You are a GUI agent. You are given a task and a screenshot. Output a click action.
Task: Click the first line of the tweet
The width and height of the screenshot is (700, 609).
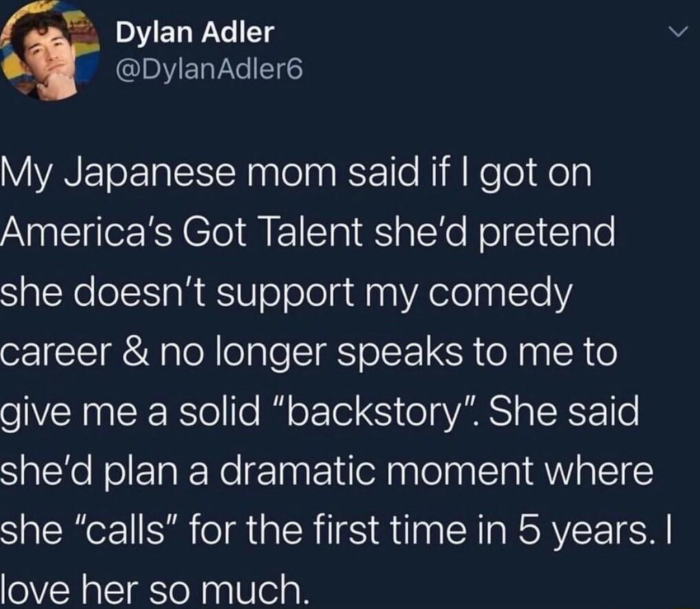296,173
